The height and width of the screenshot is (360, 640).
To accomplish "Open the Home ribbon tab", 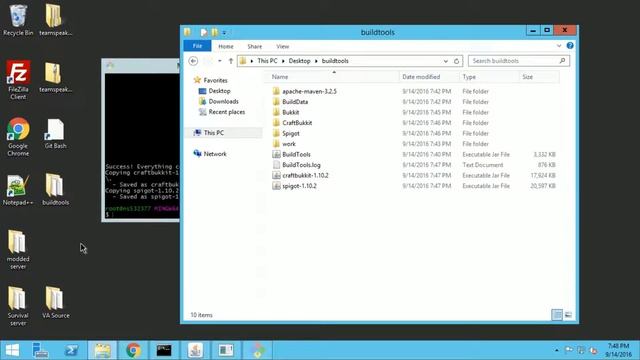I will point(226,47).
